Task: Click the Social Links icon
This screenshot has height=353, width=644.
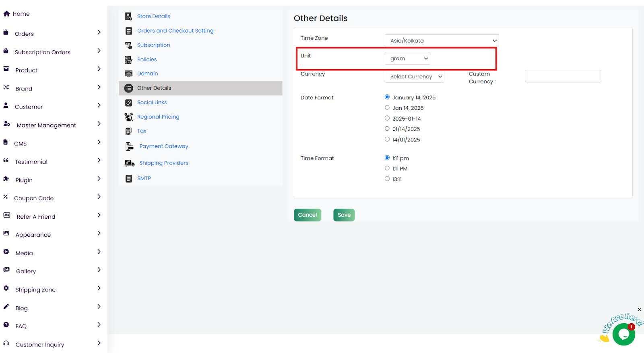Action: tap(128, 103)
